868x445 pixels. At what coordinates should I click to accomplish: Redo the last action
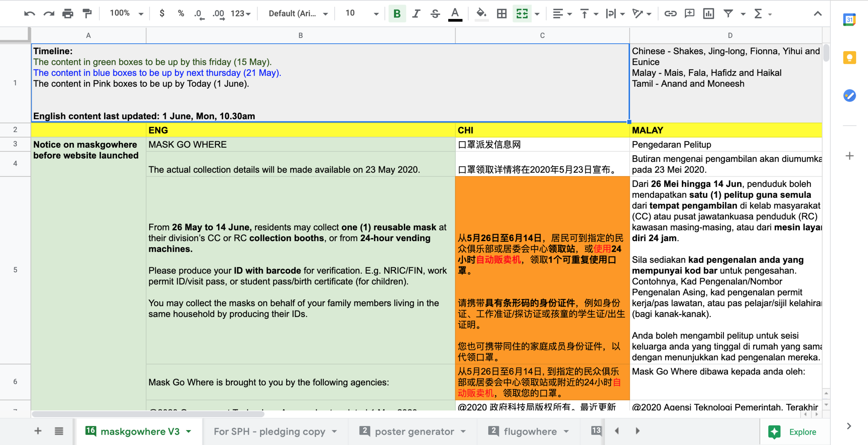coord(49,14)
